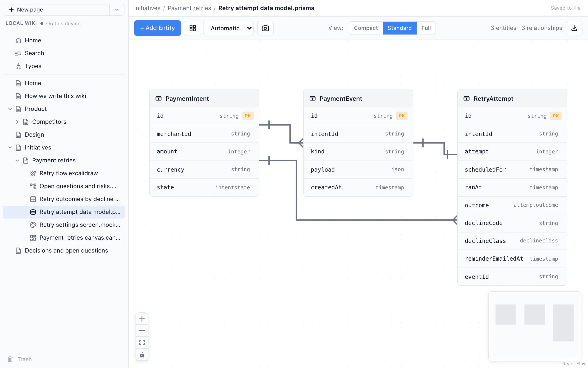Viewport: 588px width, 368px height.
Task: Toggle the canvas interactivity lock
Action: tap(142, 354)
